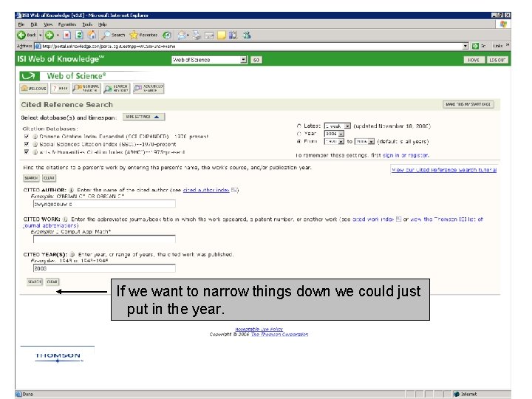
Task: Open Advanced Search icon button
Action: 149,88
